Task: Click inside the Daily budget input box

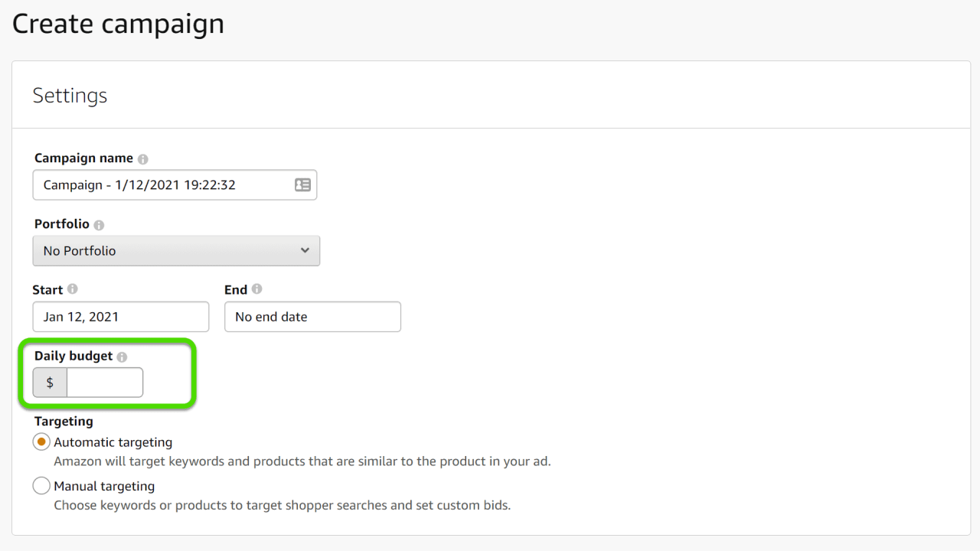Action: click(x=104, y=382)
